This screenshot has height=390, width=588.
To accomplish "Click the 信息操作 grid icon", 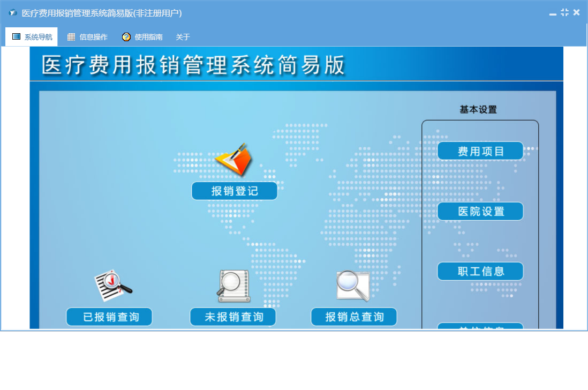I will coord(71,37).
